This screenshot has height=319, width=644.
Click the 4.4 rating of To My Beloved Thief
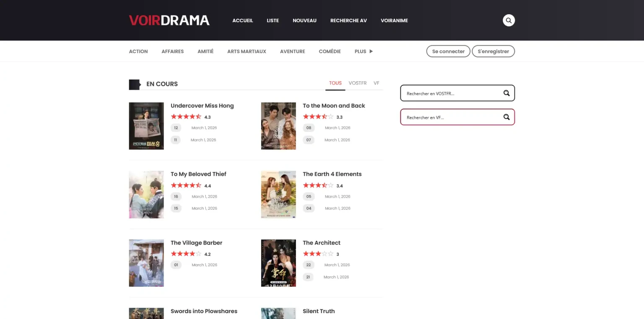[x=208, y=186]
